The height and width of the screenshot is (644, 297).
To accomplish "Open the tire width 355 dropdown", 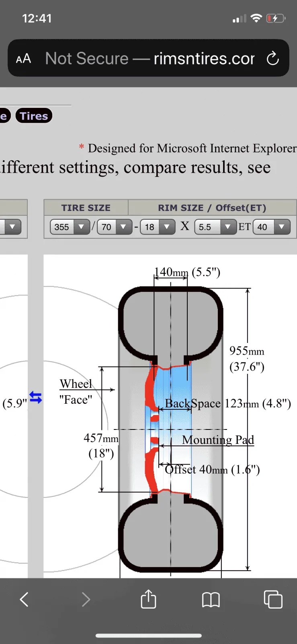I will pyautogui.click(x=70, y=227).
